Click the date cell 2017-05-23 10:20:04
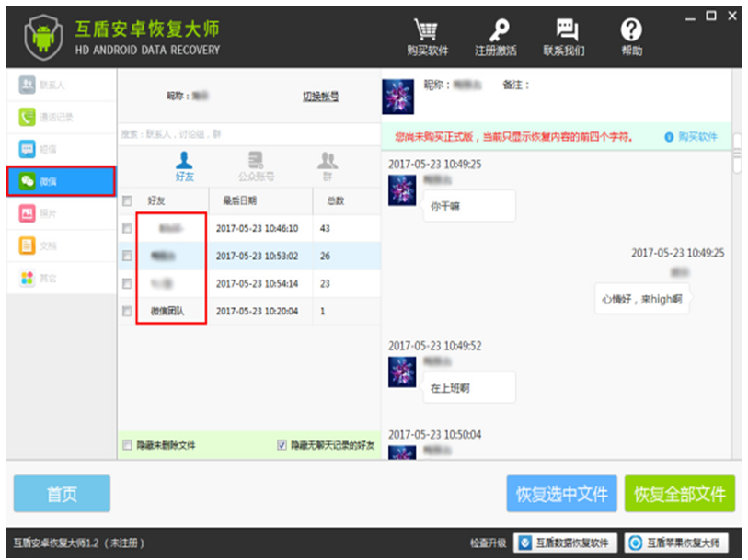Screen dimensions: 748x560 (257, 311)
